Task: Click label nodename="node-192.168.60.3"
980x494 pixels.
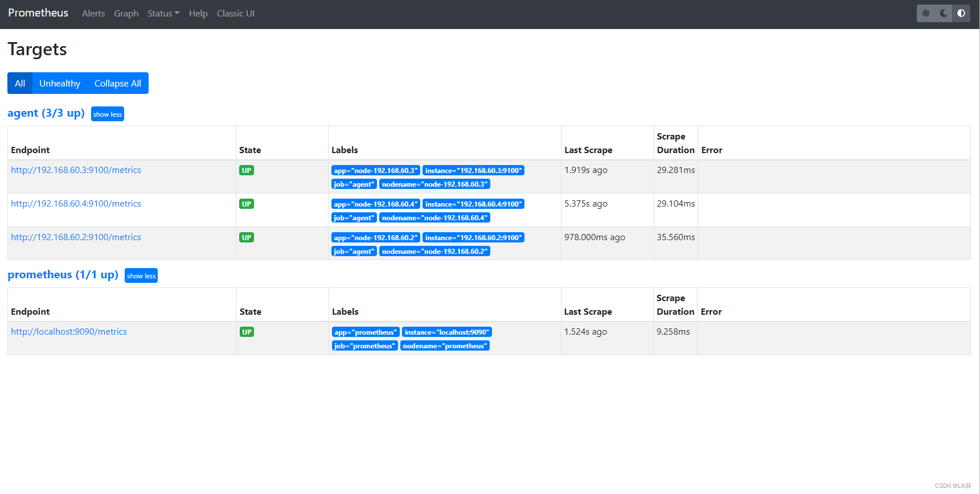Action: (434, 184)
